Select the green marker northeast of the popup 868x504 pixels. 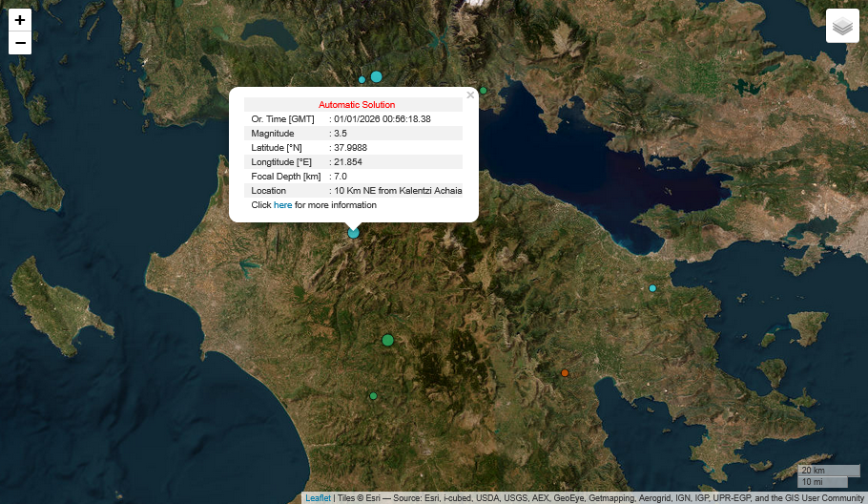pyautogui.click(x=484, y=91)
